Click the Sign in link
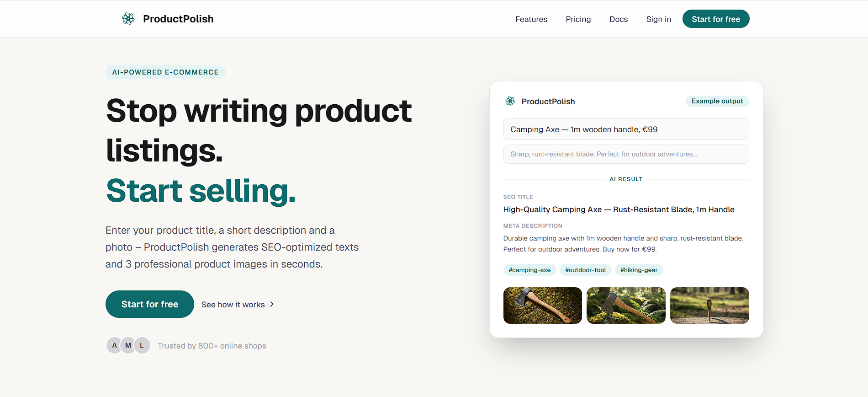 click(x=659, y=19)
